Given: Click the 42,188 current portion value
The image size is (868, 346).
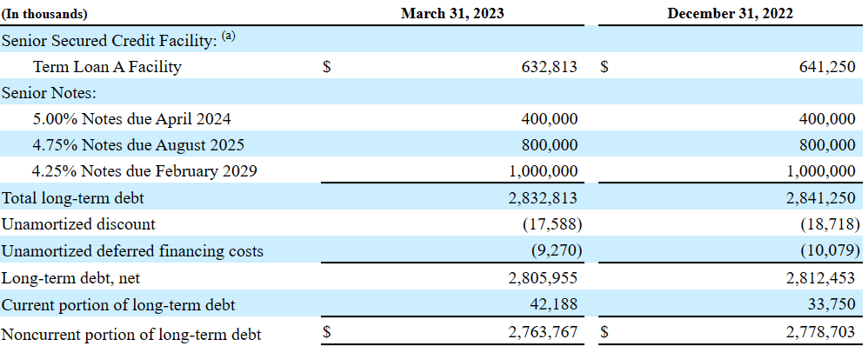Looking at the screenshot, I should [553, 304].
